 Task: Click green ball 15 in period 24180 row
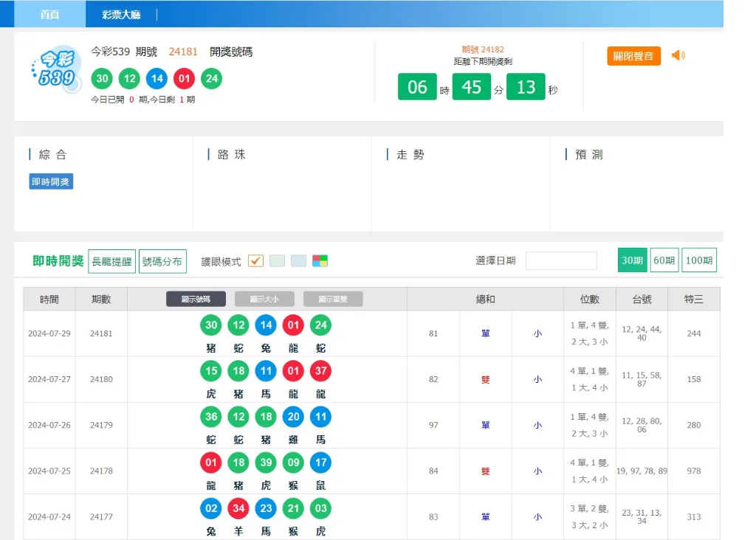(210, 371)
